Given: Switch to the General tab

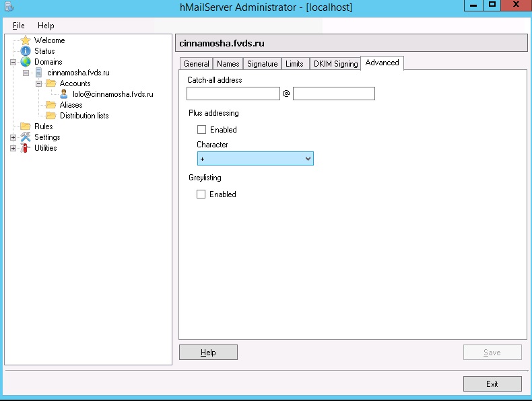Looking at the screenshot, I should click(196, 64).
